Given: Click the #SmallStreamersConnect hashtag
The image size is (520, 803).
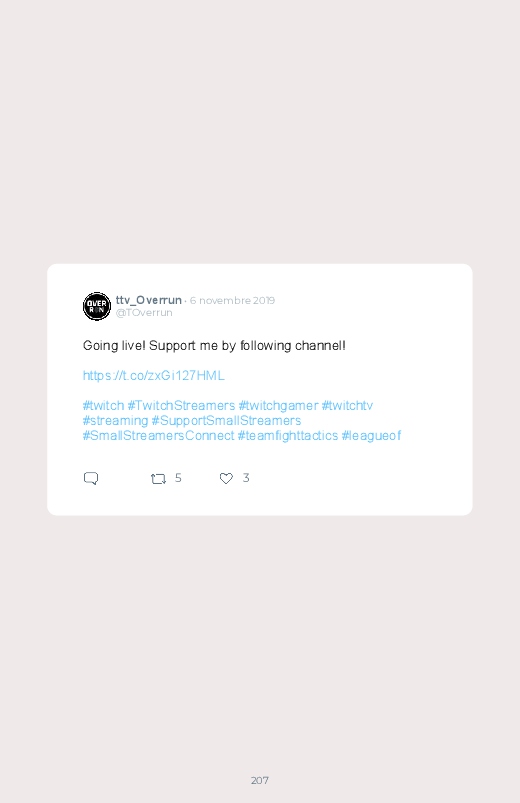Looking at the screenshot, I should (158, 436).
